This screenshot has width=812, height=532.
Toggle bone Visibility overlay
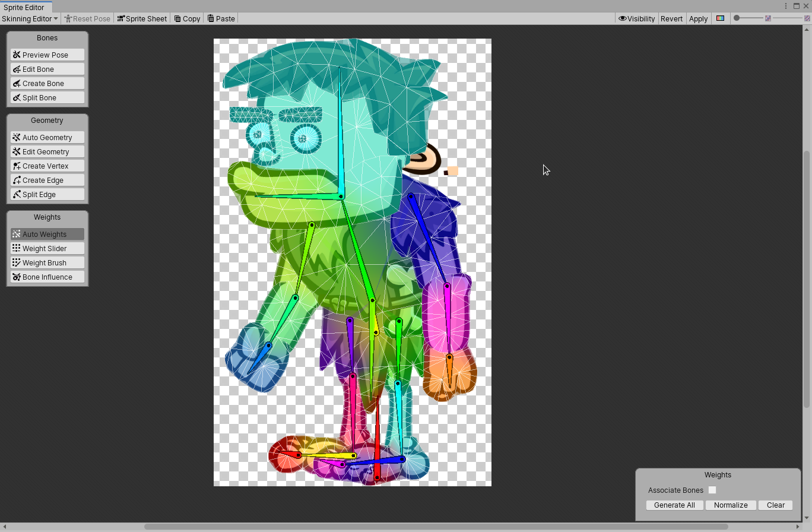click(636, 18)
